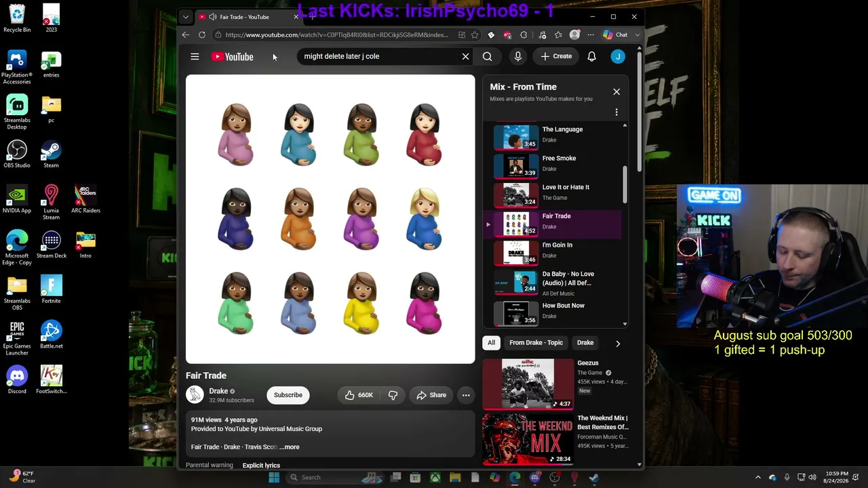Open the Geezus video thumbnail
Viewport: 868px width, 488px height.
[x=528, y=384]
